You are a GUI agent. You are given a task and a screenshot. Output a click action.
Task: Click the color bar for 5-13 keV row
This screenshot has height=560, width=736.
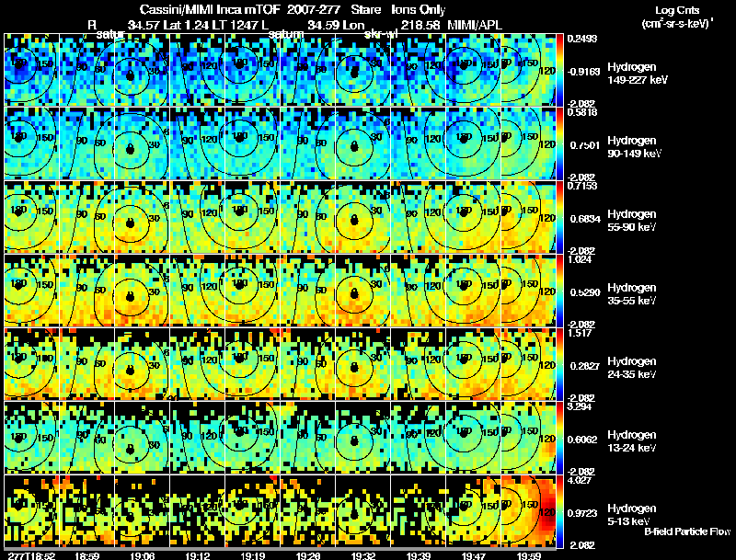[x=560, y=511]
